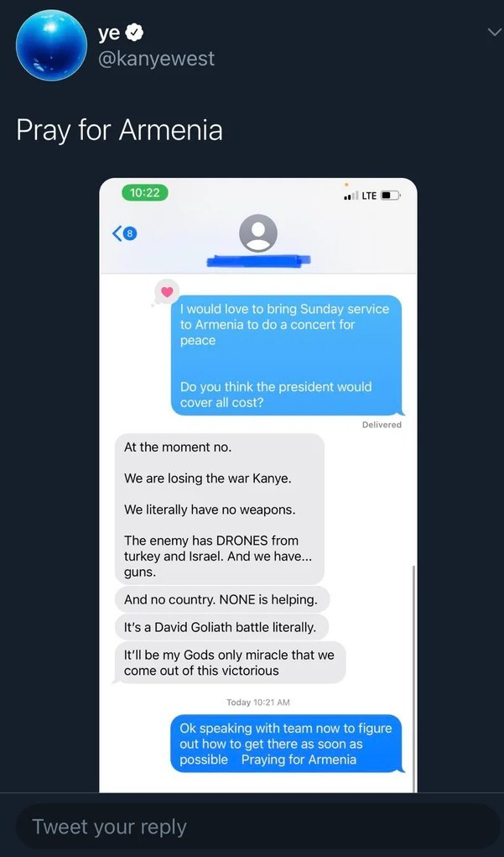
Task: Expand the tweet options chevron
Action: (494, 32)
